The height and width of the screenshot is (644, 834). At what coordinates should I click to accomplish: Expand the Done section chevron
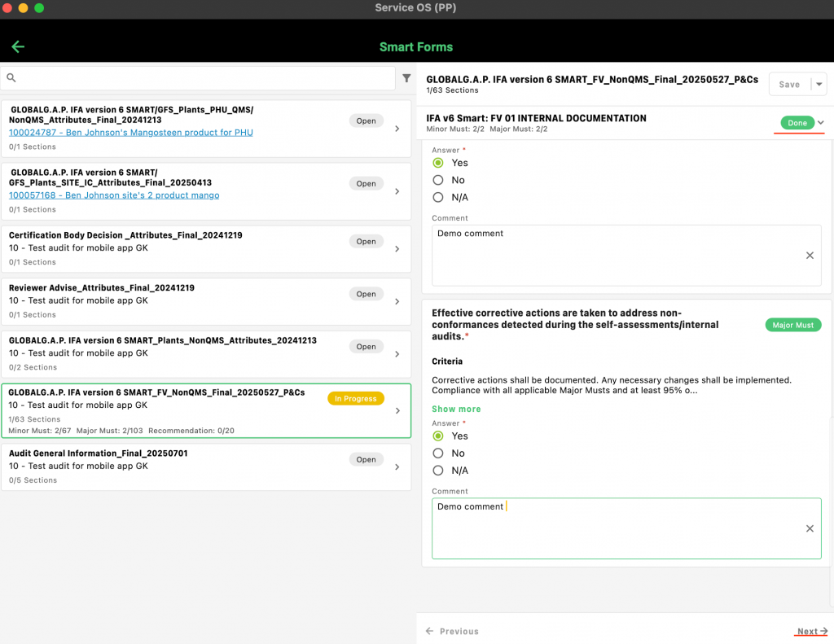tap(821, 123)
